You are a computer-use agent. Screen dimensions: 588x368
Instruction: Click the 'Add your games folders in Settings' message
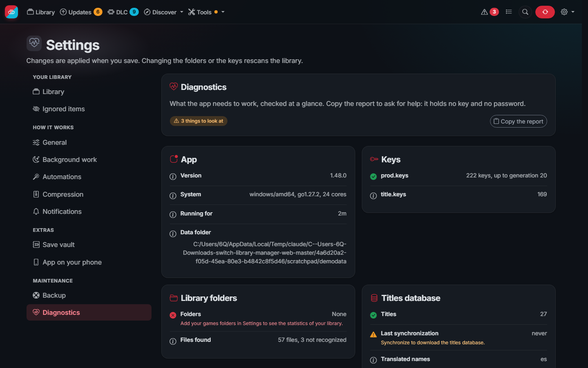(262, 323)
